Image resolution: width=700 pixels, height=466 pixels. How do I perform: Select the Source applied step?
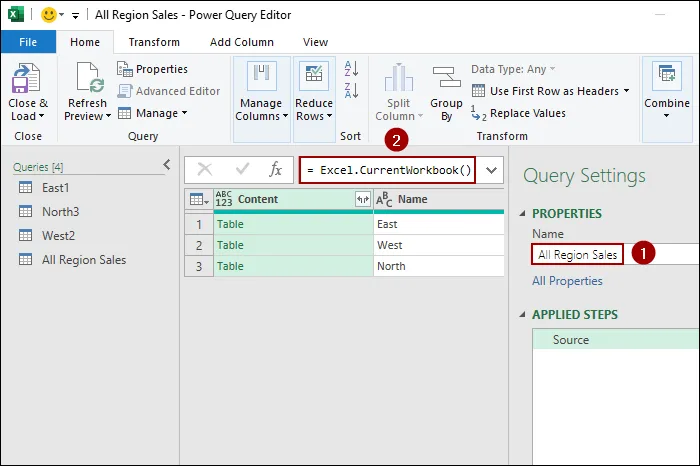tap(616, 340)
